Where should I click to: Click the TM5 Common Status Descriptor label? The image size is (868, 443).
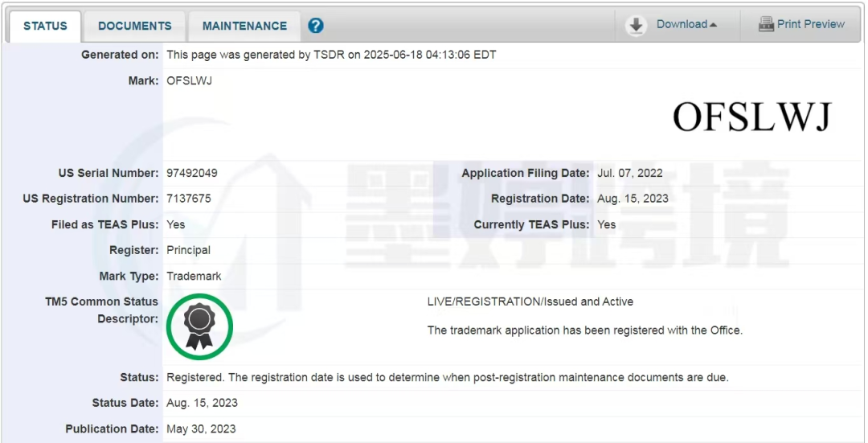tap(102, 310)
